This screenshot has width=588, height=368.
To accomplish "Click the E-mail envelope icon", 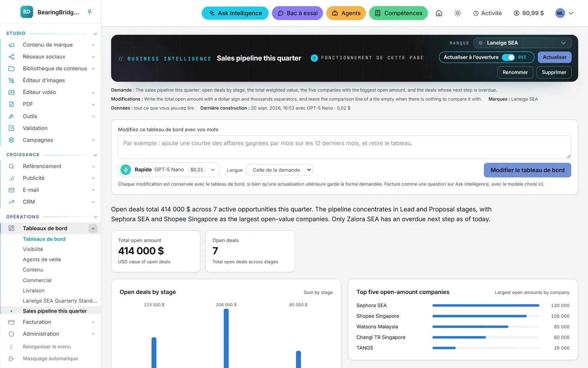I will click(11, 190).
